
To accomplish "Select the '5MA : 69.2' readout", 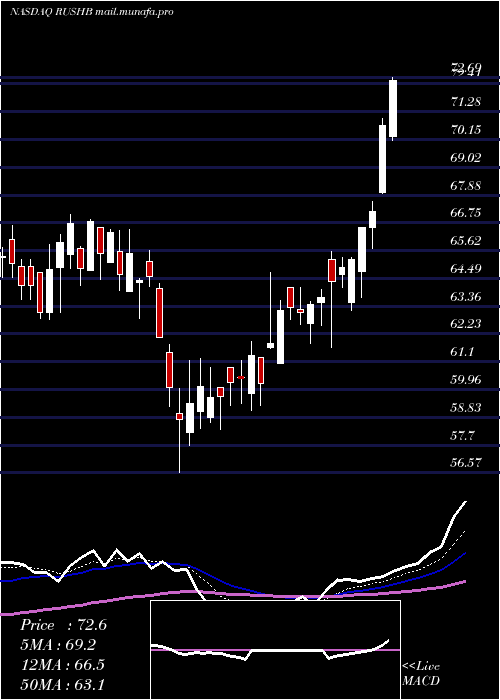I will (58, 645).
